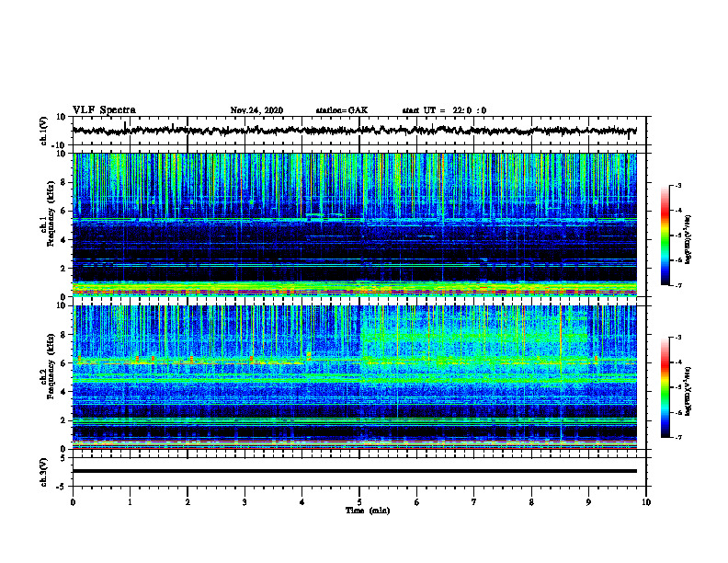This screenshot has width=728, height=563.
Task: Click time axis tick label "1"
Action: tap(130, 502)
